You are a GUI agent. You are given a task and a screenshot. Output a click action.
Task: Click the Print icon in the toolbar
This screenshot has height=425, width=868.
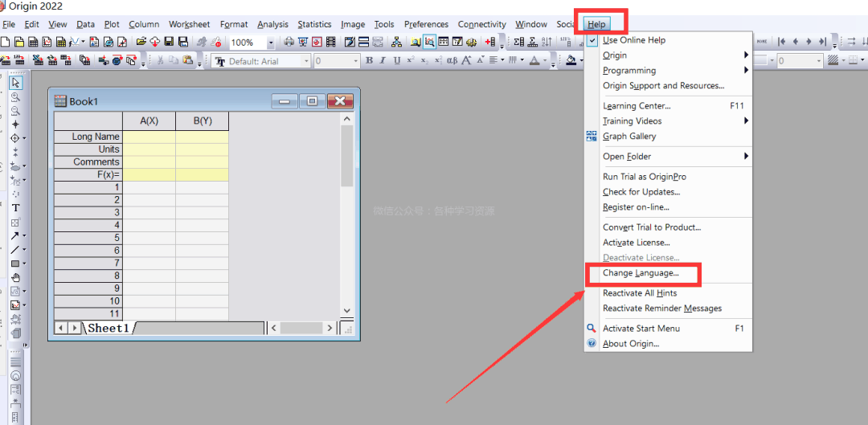(x=289, y=42)
